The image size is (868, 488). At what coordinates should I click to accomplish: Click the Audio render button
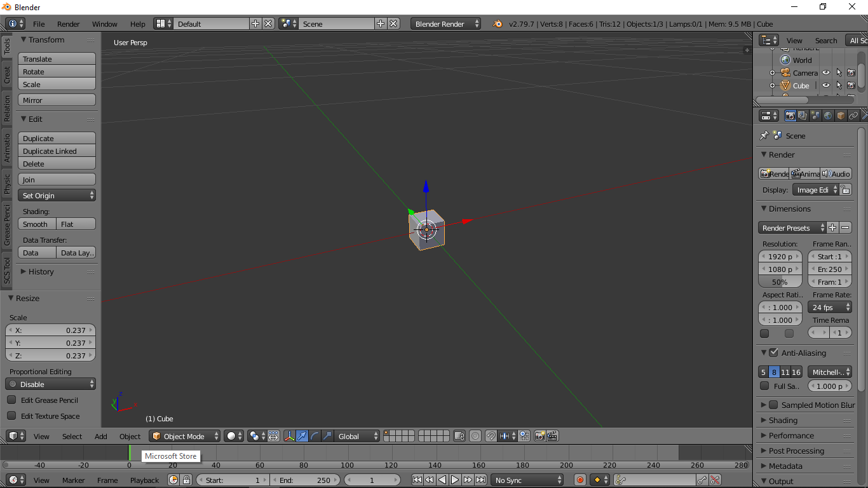point(836,173)
